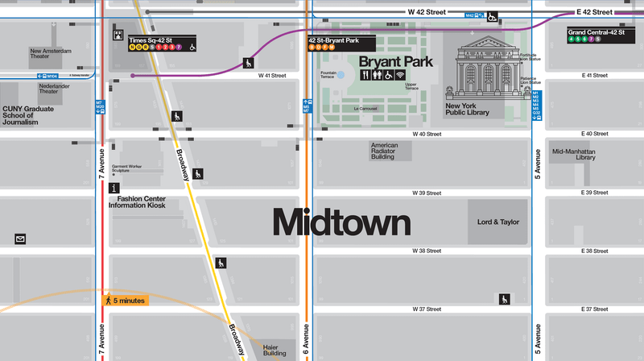Click the M7 M20 bus marker on 7 Avenue
This screenshot has width=644, height=361.
click(x=100, y=107)
